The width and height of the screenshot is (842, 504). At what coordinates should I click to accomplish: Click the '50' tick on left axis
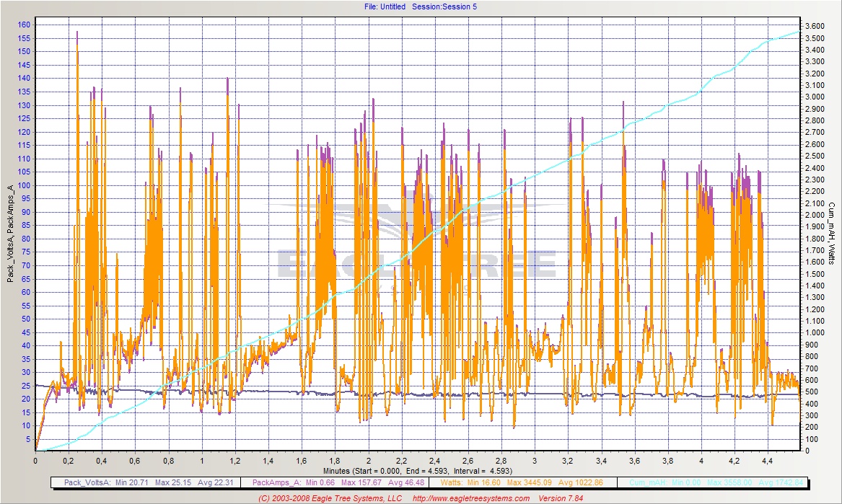pyautogui.click(x=26, y=319)
